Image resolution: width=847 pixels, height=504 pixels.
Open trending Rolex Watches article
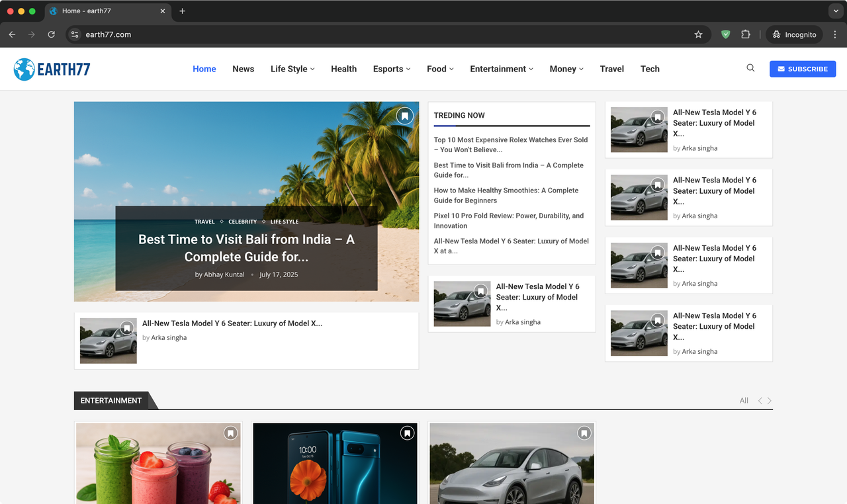[x=511, y=145]
